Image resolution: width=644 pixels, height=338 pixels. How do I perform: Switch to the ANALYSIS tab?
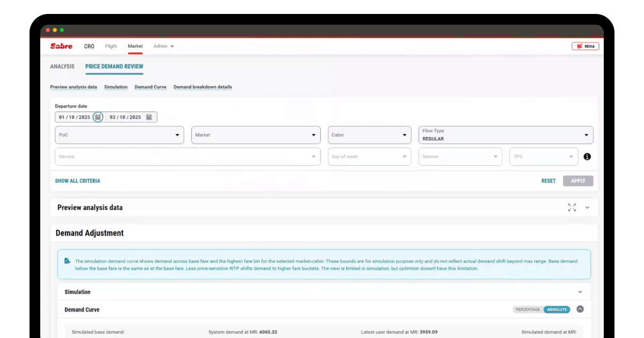click(x=63, y=66)
